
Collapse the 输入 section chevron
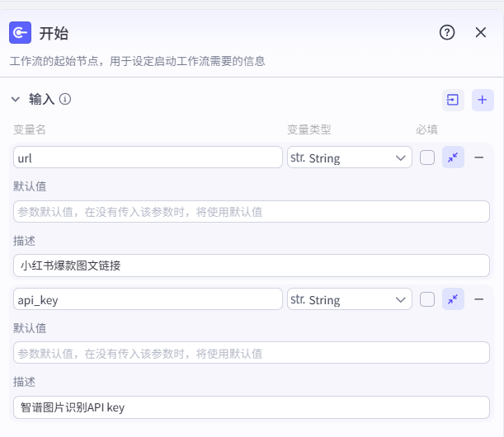16,99
